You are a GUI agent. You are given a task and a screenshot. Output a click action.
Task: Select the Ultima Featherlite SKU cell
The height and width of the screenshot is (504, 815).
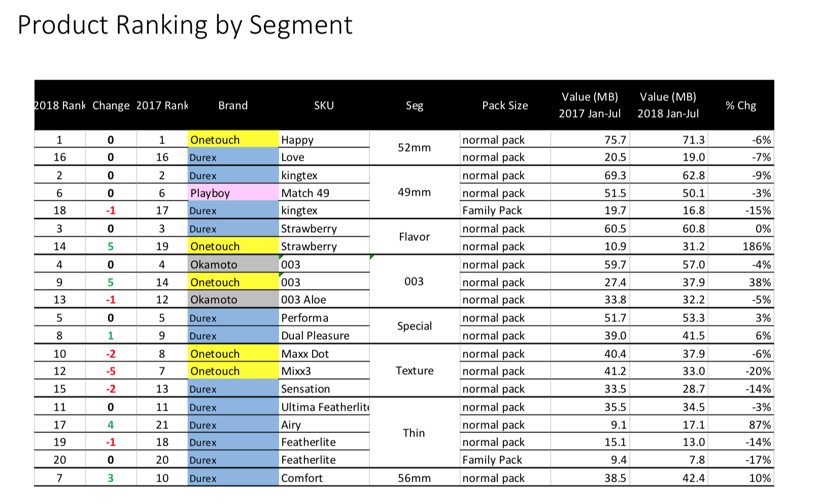(325, 407)
